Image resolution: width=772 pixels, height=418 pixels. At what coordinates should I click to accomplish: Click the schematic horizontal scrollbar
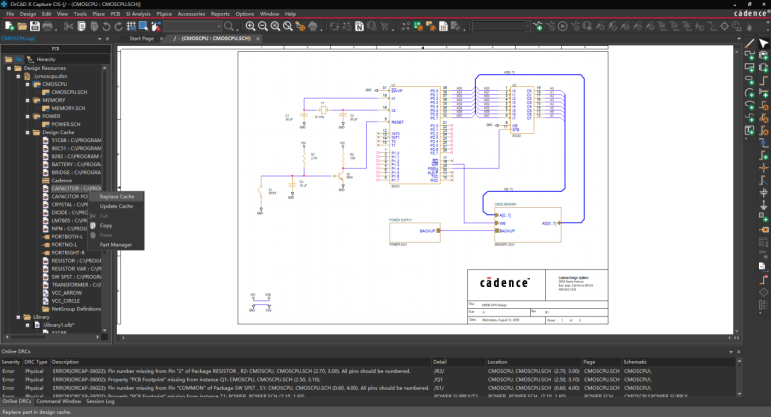426,338
